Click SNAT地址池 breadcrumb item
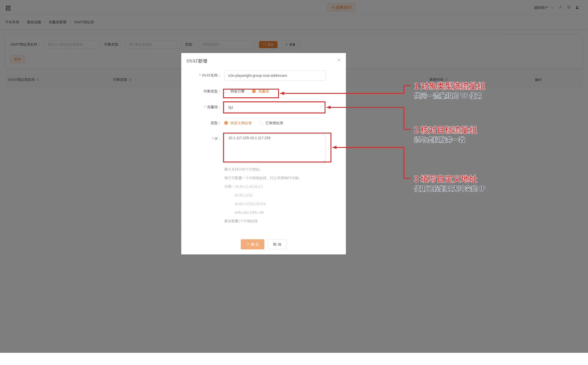The width and height of the screenshot is (588, 365). point(84,22)
